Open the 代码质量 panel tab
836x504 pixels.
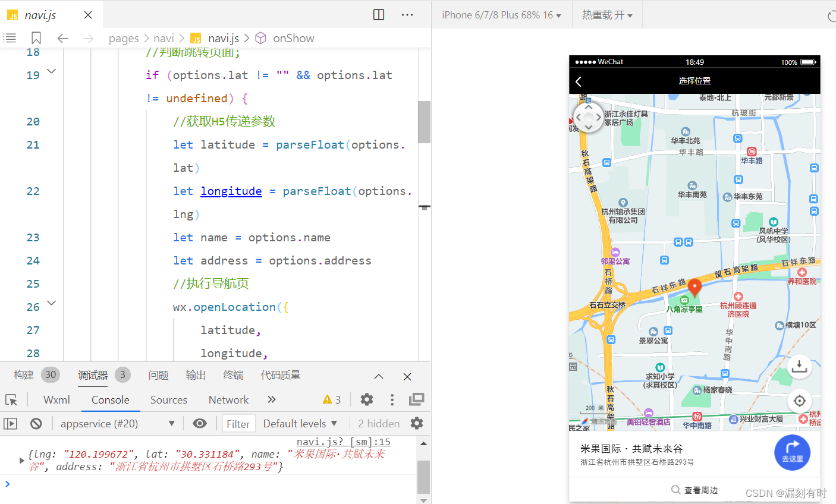click(x=281, y=375)
